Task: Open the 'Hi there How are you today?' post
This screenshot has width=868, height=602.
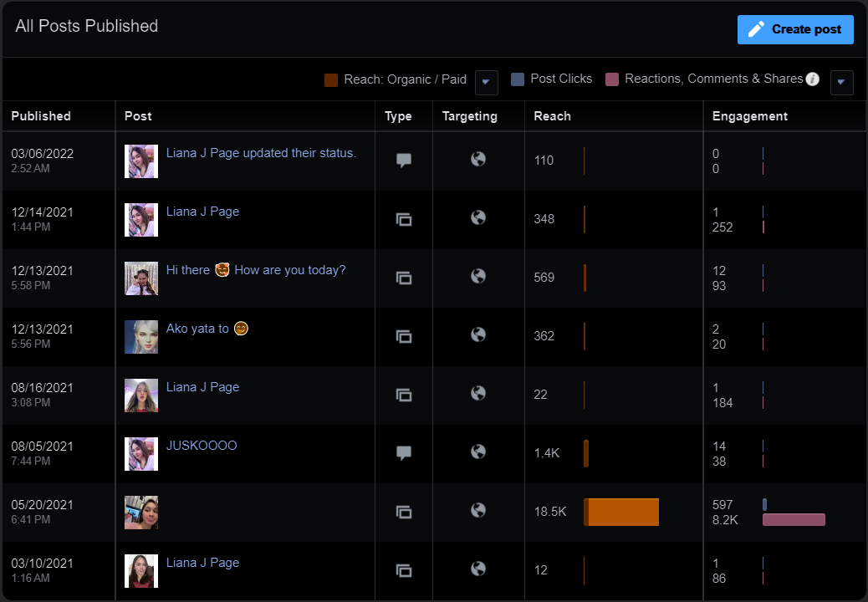Action: pos(256,270)
